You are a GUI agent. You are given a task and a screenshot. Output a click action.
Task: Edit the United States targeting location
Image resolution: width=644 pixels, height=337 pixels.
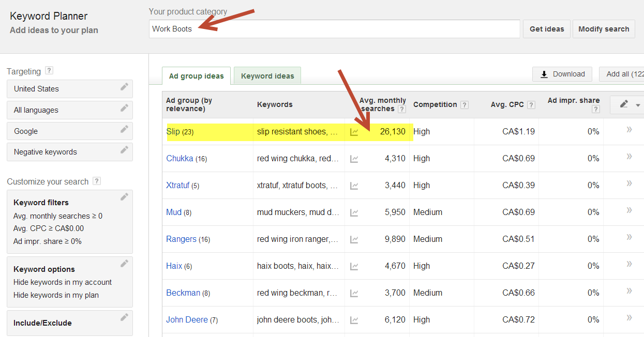point(124,87)
